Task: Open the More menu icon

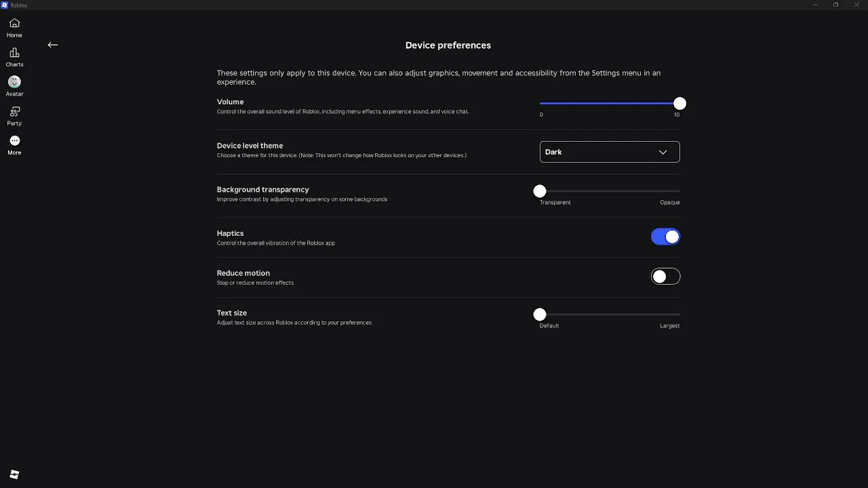Action: [14, 141]
